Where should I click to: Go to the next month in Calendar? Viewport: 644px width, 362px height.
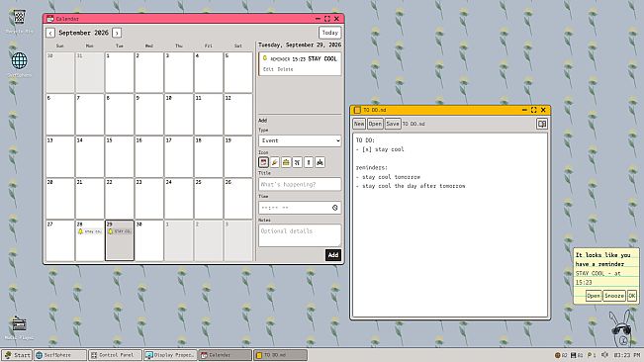coord(117,33)
